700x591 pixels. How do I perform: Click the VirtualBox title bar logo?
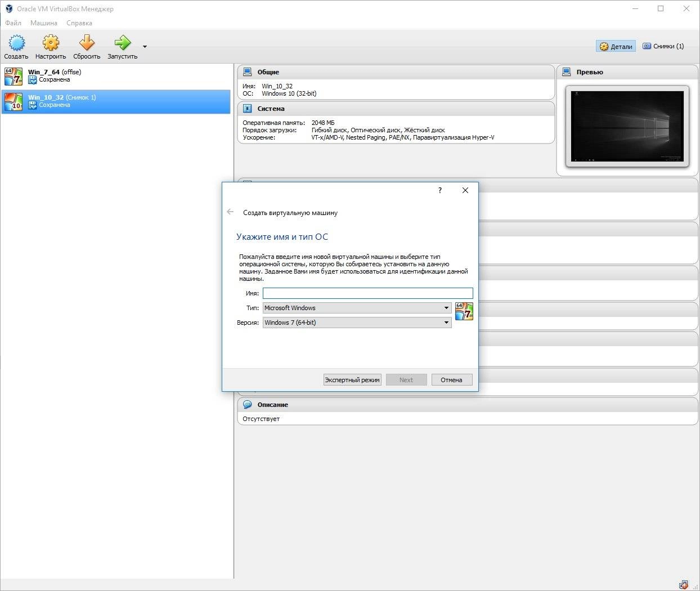click(x=9, y=8)
